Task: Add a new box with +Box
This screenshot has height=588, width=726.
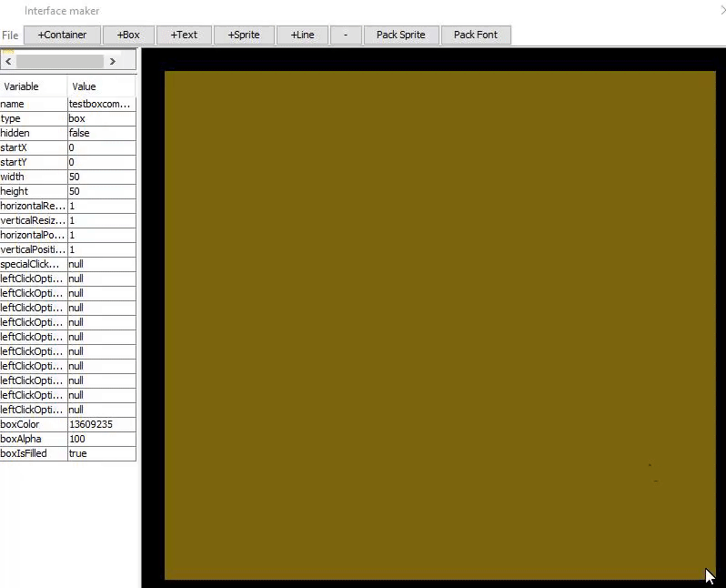Action: point(128,35)
